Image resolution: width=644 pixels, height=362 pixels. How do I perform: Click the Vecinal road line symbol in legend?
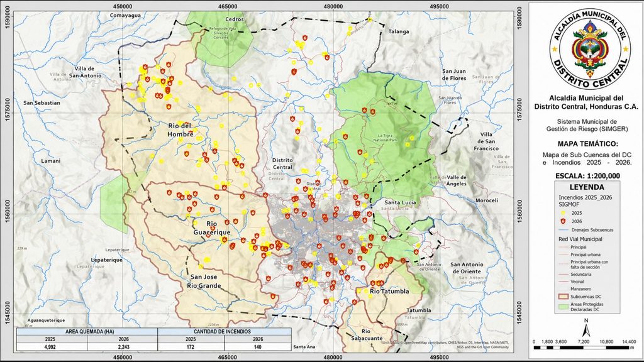point(563,282)
